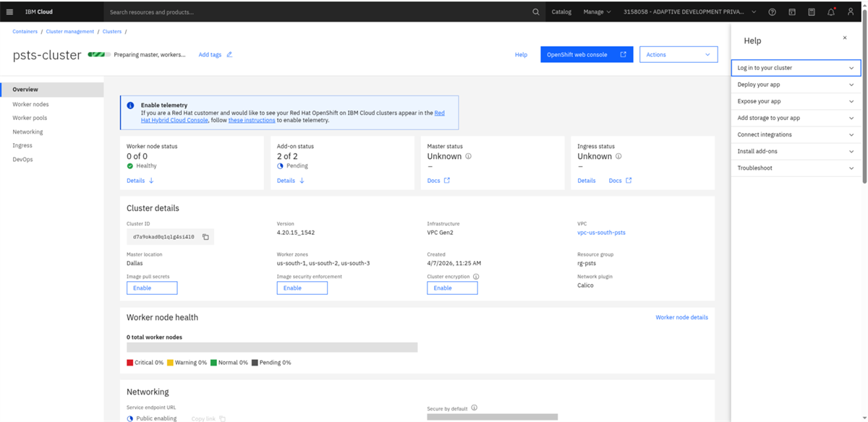Screen dimensions: 868x422
Task: Click external-link icon beside Master status Docs
Action: coord(446,181)
